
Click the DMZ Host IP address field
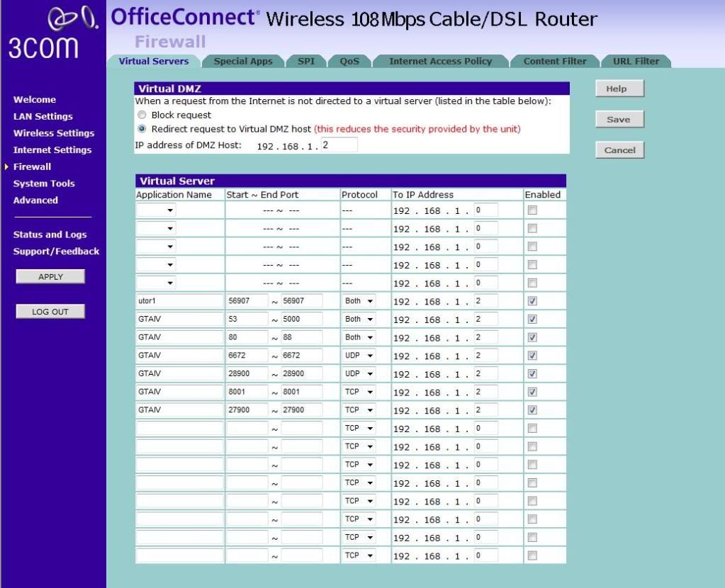(x=339, y=145)
